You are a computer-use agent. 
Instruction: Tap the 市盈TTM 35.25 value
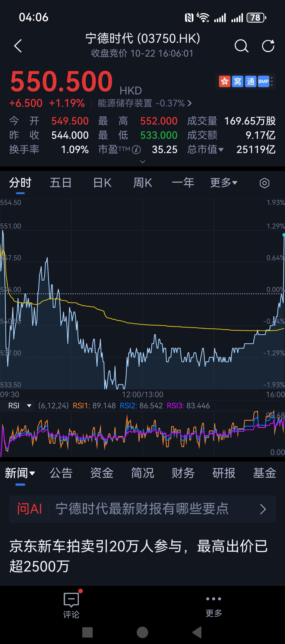(x=165, y=149)
